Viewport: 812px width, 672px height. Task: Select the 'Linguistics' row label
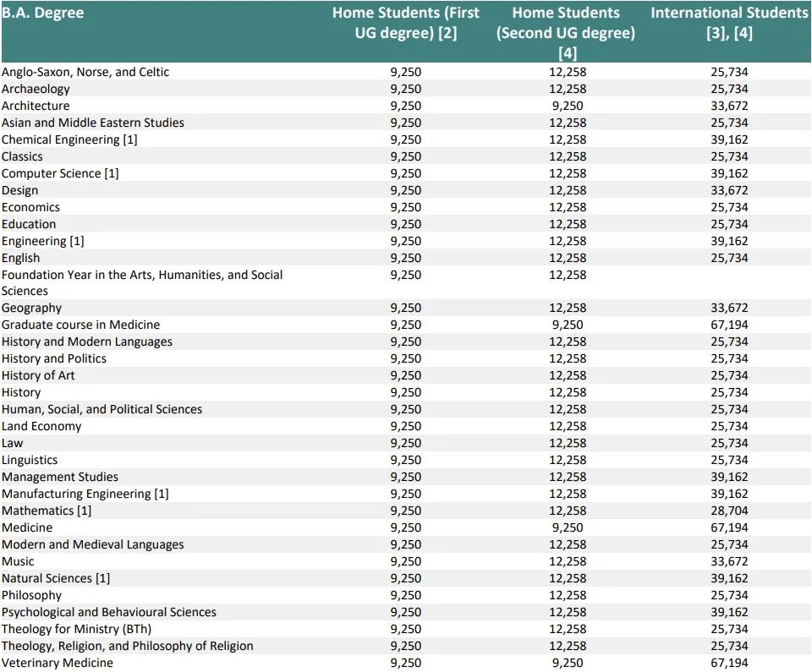pyautogui.click(x=30, y=460)
